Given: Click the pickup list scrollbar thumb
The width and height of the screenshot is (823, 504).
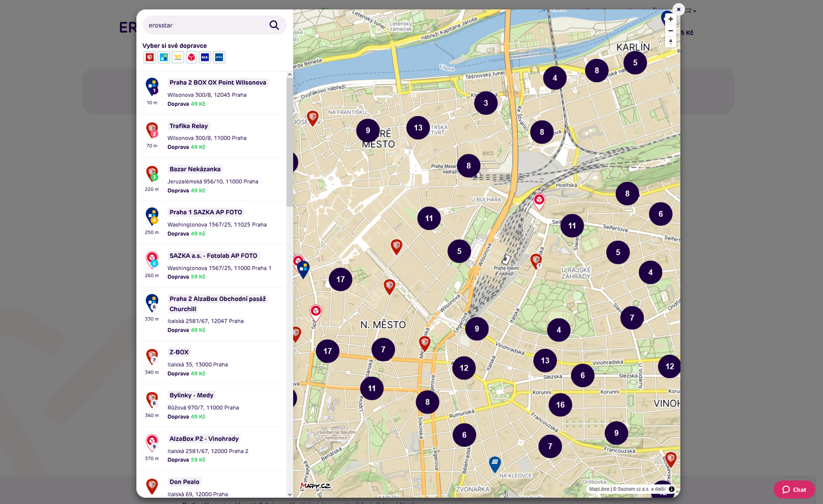Looking at the screenshot, I should point(290,142).
